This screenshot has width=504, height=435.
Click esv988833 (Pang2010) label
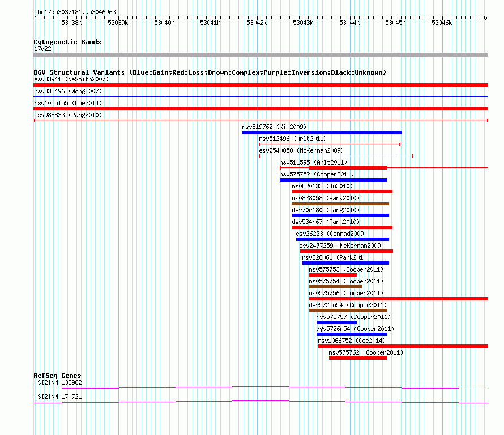pos(68,115)
